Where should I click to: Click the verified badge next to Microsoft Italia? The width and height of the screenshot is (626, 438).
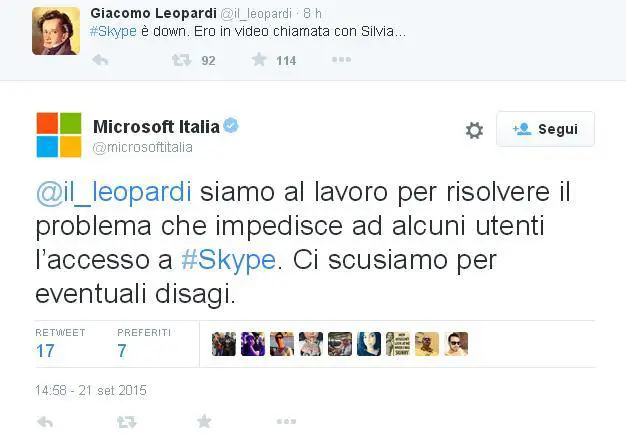(230, 126)
